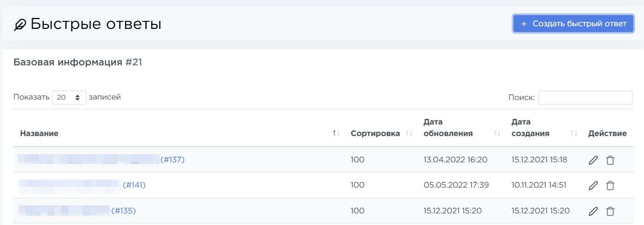Click the feather icon beside Быстрые ответы
644x225 pixels.
coord(20,25)
